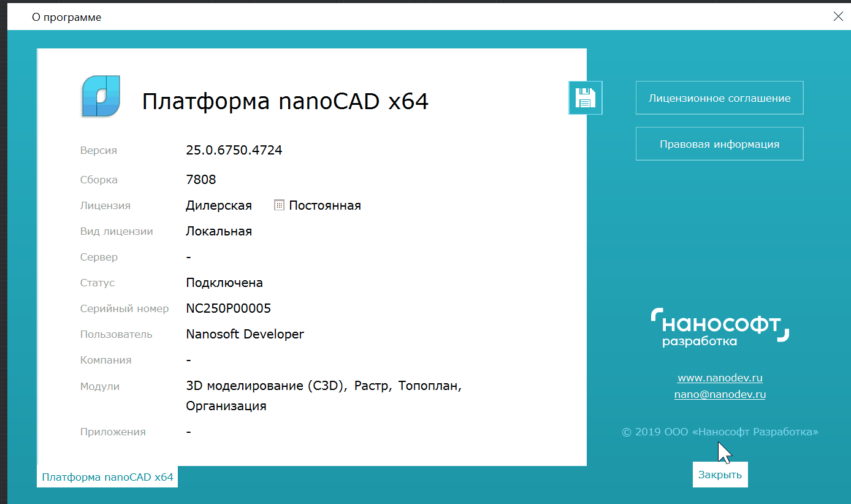Click the Сервер label
This screenshot has width=851, height=504.
(x=99, y=257)
